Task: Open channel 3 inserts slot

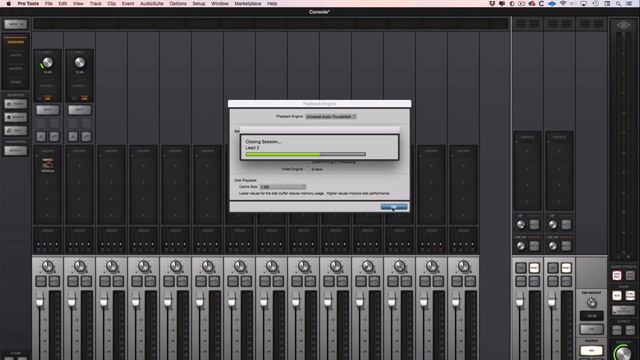Action: tap(111, 185)
